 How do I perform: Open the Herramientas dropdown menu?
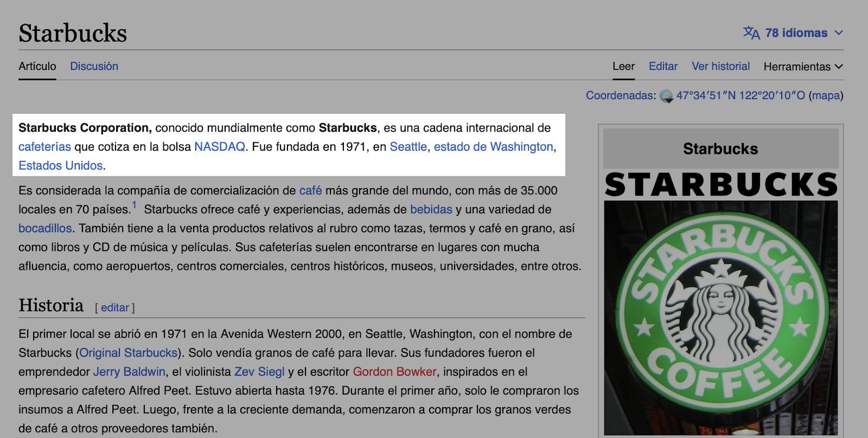point(803,67)
